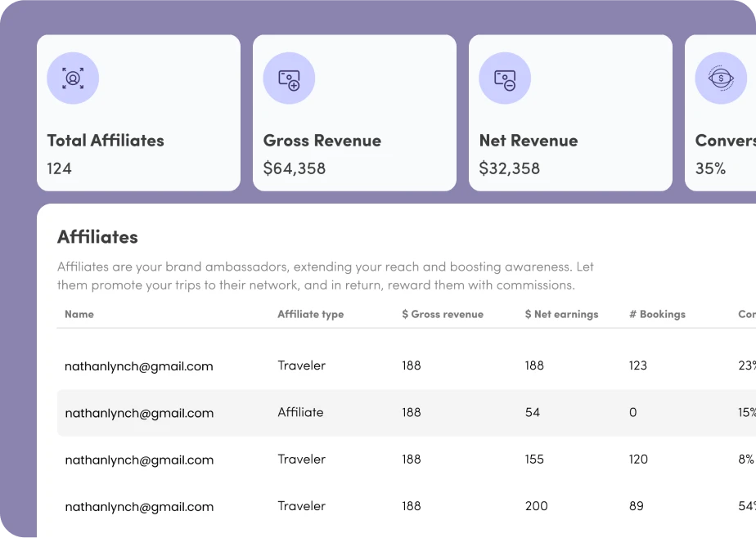756x538 pixels.
Task: Sort table by Name column header
Action: (79, 314)
